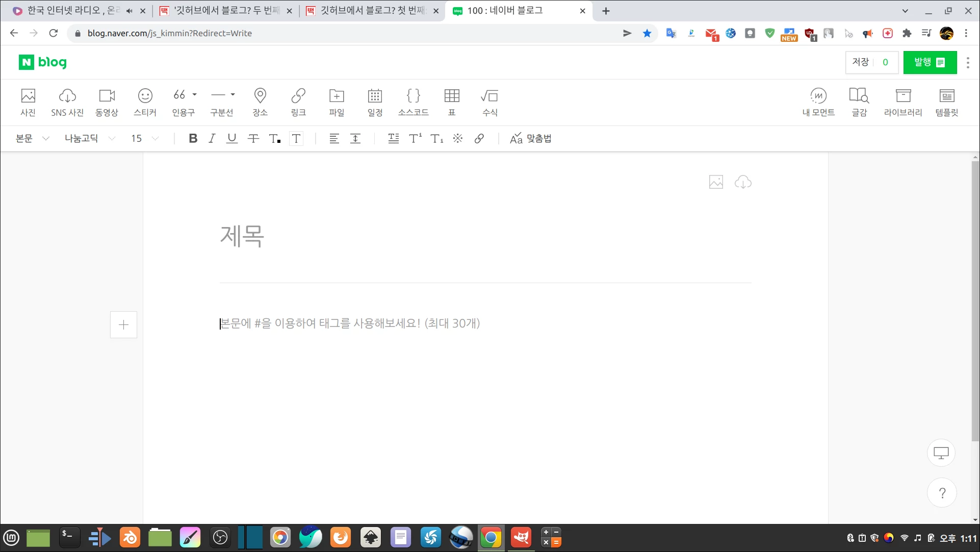Open the text color picker

coord(275,138)
